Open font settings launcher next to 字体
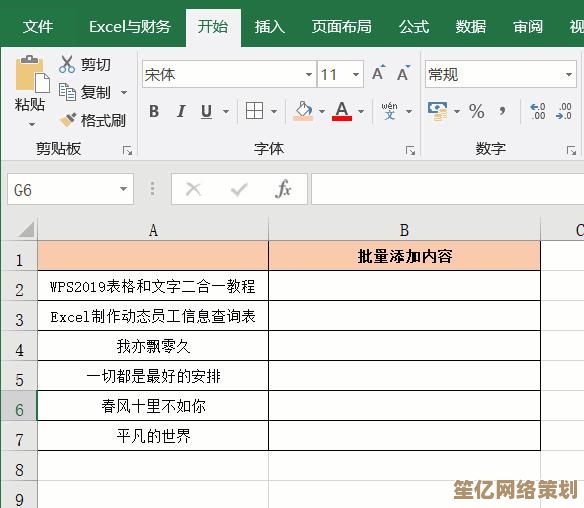Image resolution: width=584 pixels, height=508 pixels. (410, 151)
